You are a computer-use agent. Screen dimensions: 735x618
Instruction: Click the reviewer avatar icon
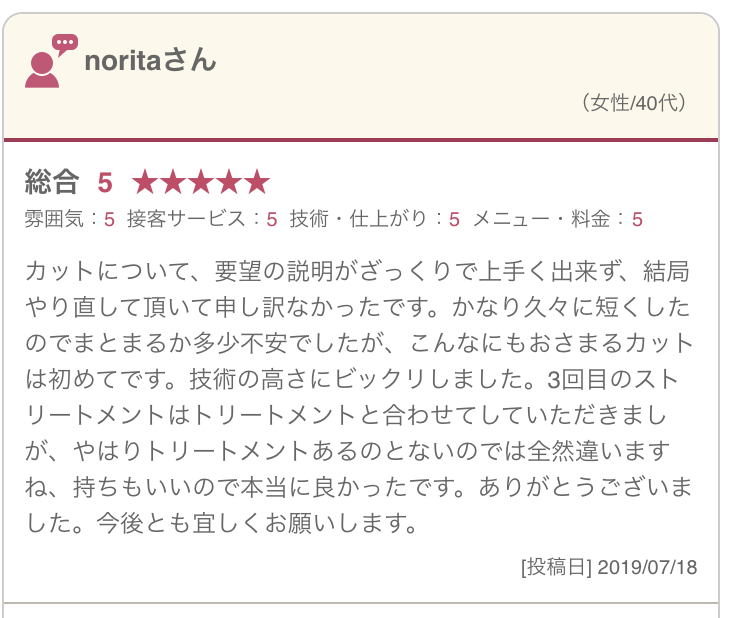click(x=42, y=70)
